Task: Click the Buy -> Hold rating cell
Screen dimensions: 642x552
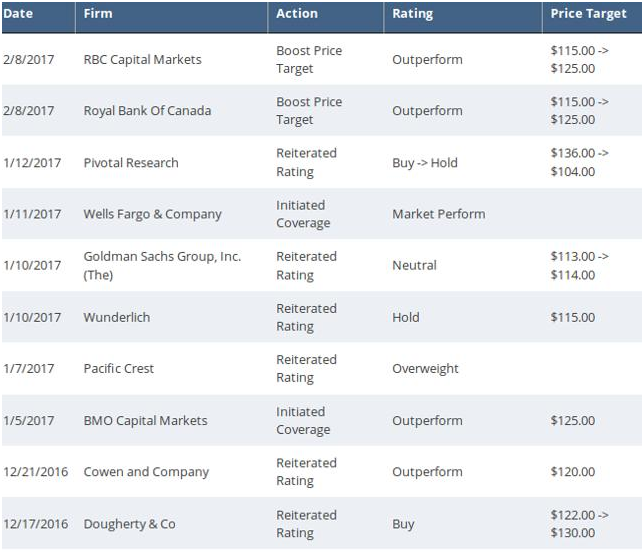Action: [425, 163]
